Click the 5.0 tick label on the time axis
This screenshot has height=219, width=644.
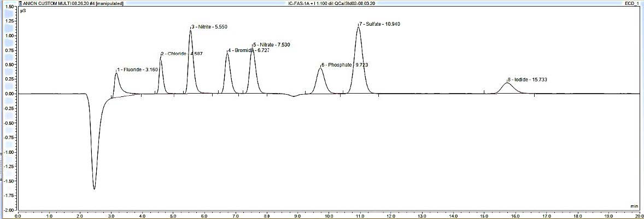[173, 216]
